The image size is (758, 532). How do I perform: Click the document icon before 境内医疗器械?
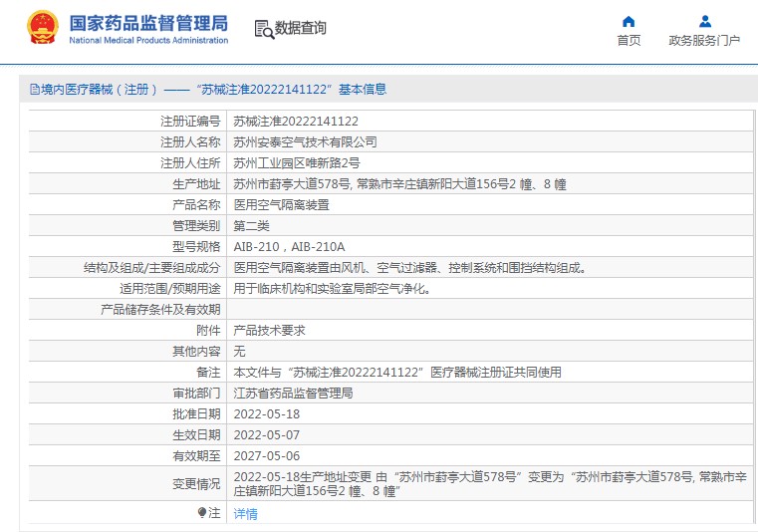34,89
